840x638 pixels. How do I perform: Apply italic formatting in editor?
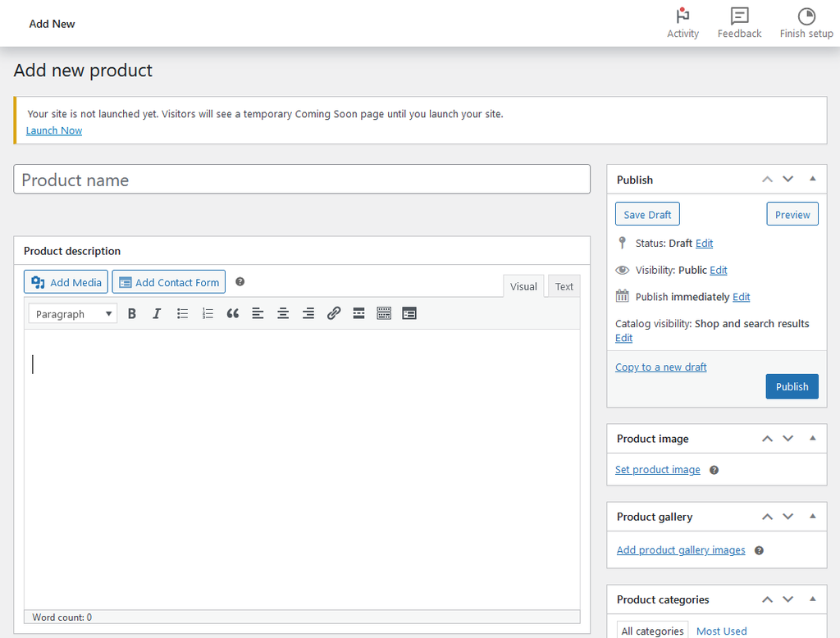(x=157, y=313)
